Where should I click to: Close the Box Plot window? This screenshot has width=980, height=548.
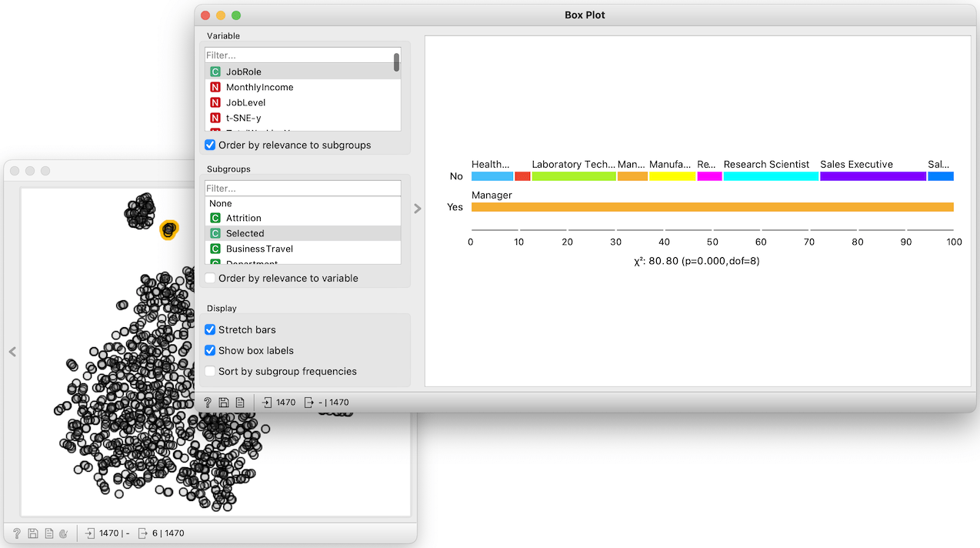205,15
